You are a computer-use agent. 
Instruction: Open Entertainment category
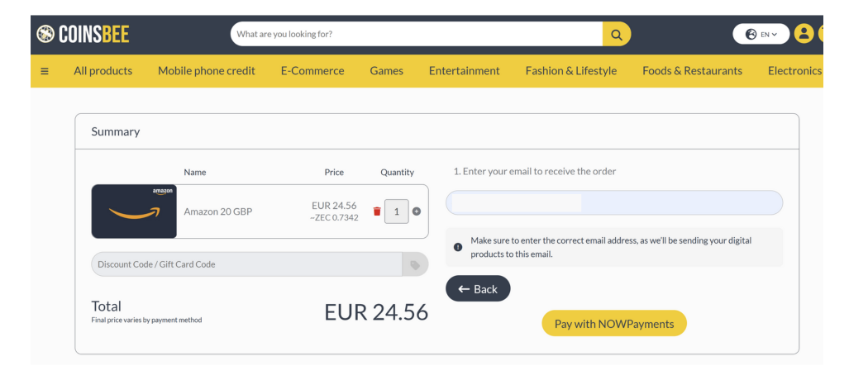pos(464,71)
